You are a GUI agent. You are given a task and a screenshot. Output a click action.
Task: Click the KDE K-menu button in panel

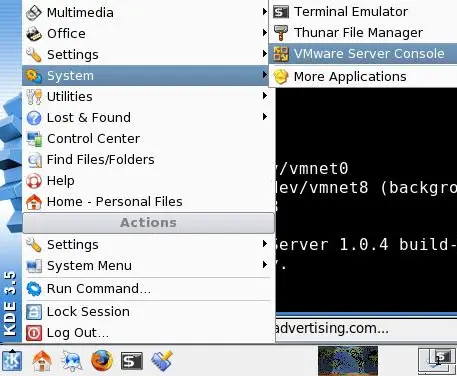[12, 360]
